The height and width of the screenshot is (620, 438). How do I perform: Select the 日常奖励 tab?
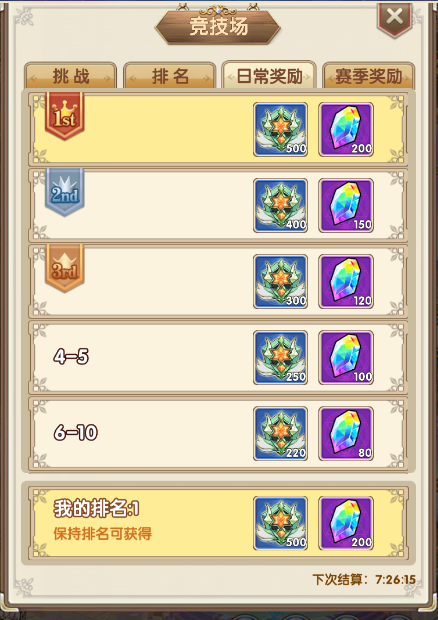(x=269, y=75)
